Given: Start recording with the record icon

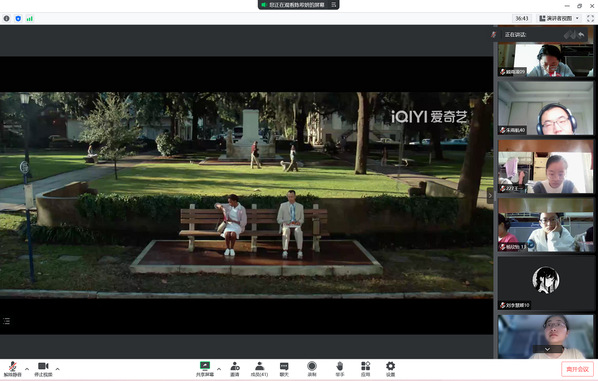Looking at the screenshot, I should [312, 368].
